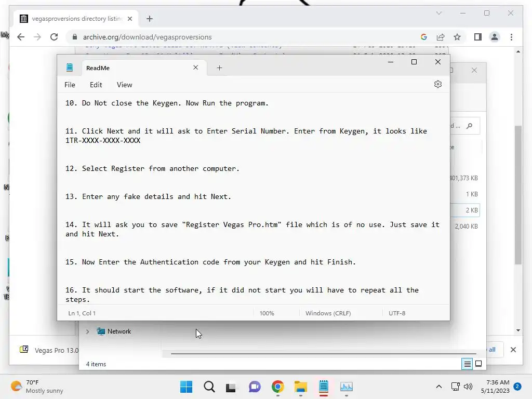Select the 2,040 KB file row
Viewport: 532px width, 399px height.
[x=465, y=227]
